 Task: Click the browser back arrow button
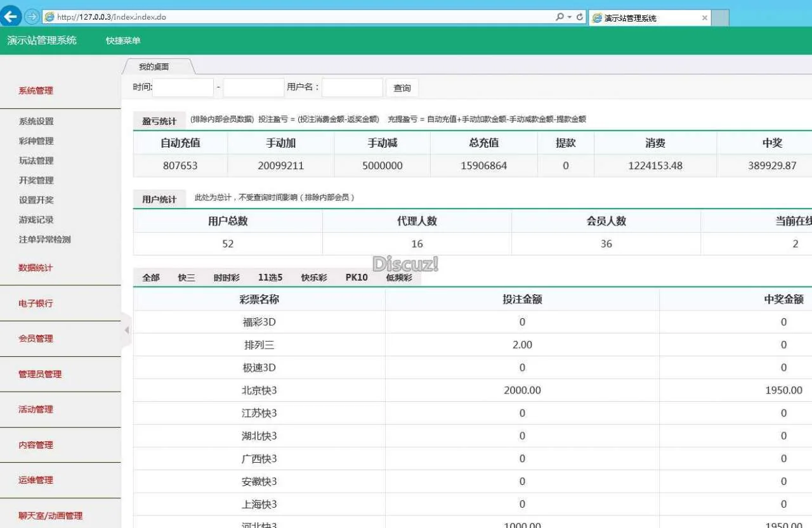(x=11, y=16)
